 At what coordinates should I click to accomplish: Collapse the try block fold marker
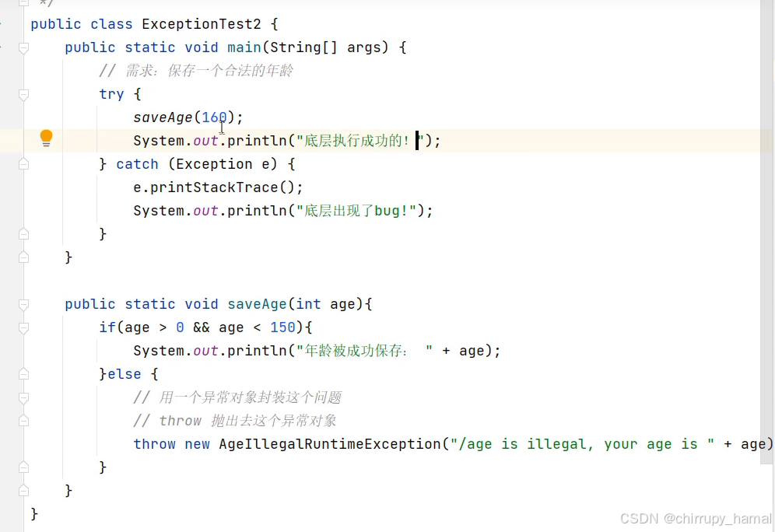tap(23, 94)
